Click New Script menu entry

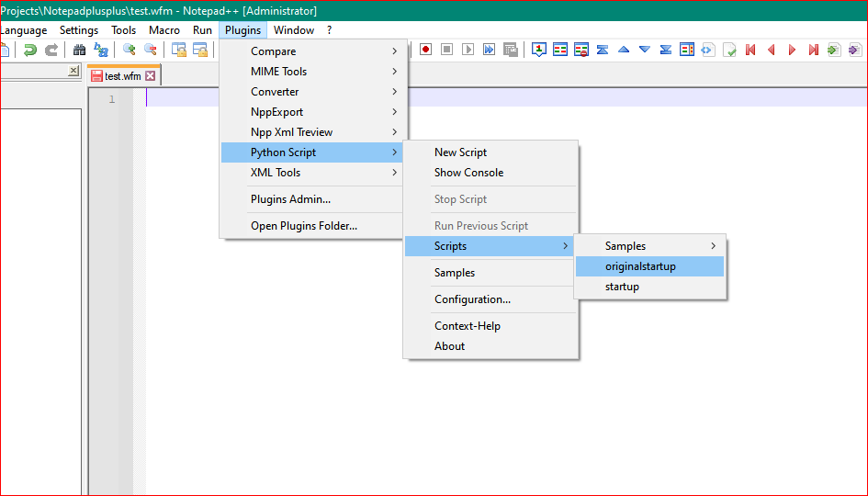(x=460, y=152)
